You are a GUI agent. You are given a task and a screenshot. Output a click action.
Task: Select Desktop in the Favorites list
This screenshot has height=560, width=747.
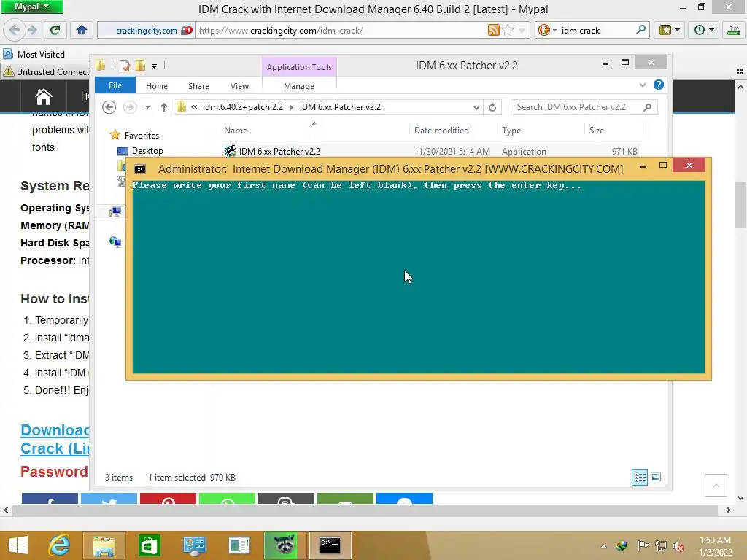click(x=140, y=151)
